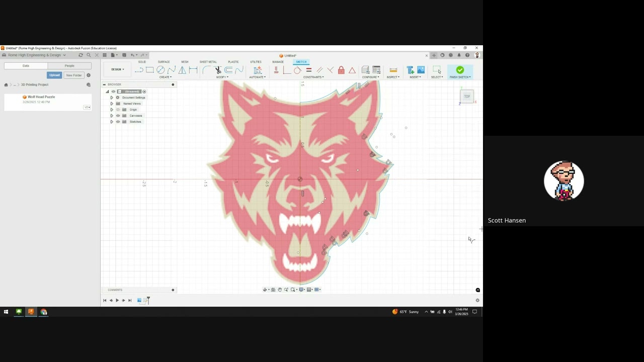Select the Fillet tool in Modify
The height and width of the screenshot is (362, 644).
(x=207, y=70)
